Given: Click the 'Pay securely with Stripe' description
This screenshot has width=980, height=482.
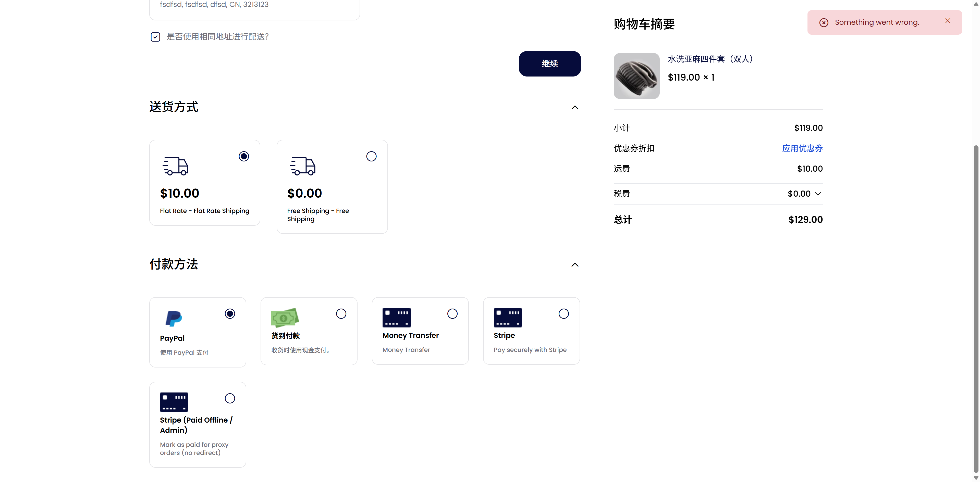Looking at the screenshot, I should pos(530,350).
